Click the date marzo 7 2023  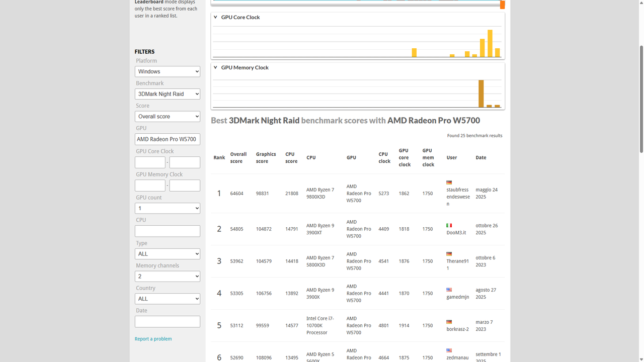pyautogui.click(x=485, y=326)
